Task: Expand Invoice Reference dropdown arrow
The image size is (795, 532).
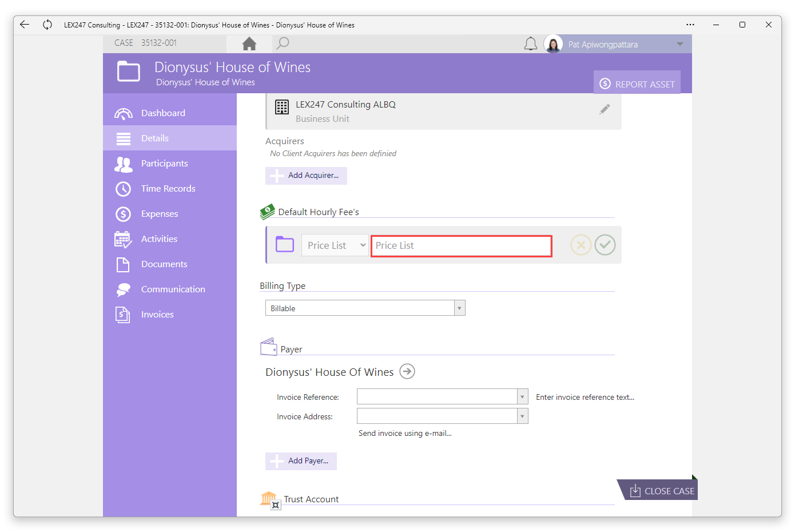Action: [x=522, y=397]
